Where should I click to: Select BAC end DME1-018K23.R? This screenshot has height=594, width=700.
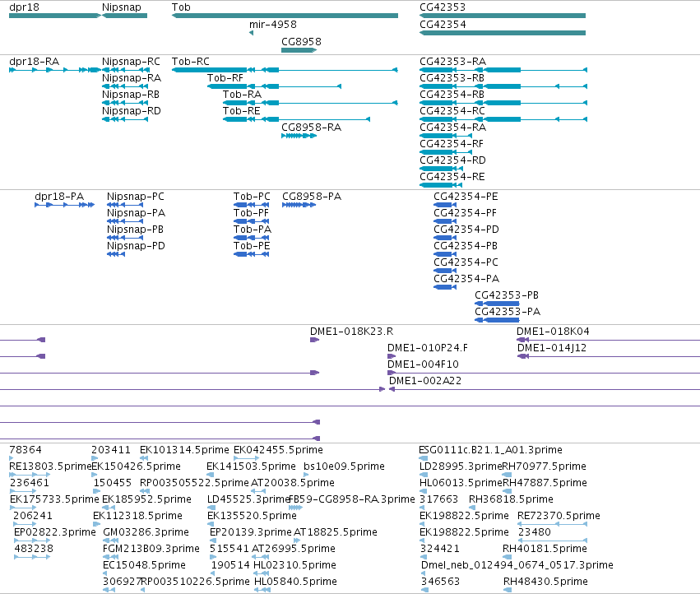(x=315, y=340)
